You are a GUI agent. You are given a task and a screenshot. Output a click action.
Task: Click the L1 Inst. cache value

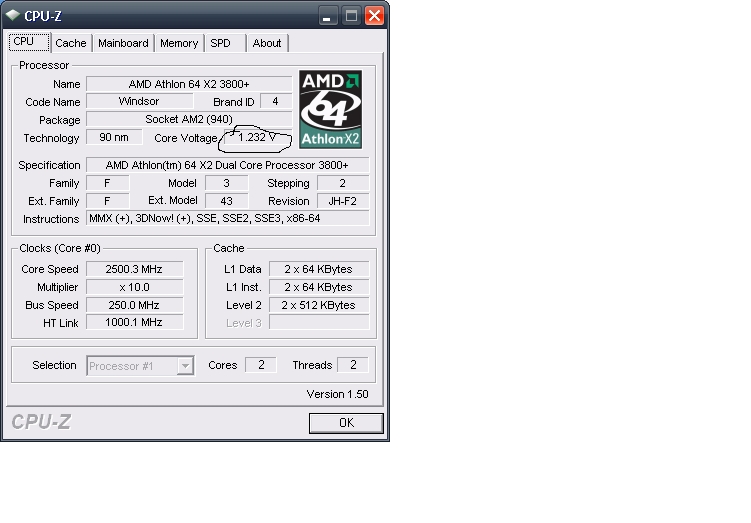point(319,287)
